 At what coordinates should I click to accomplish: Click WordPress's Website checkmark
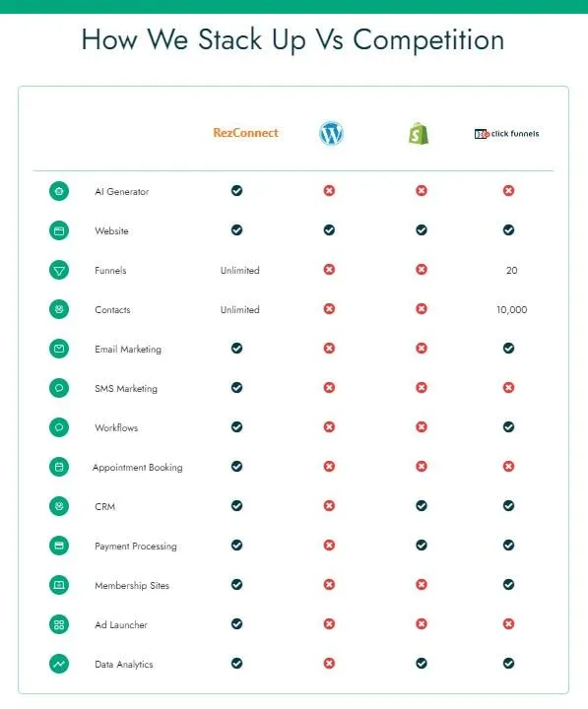329,229
